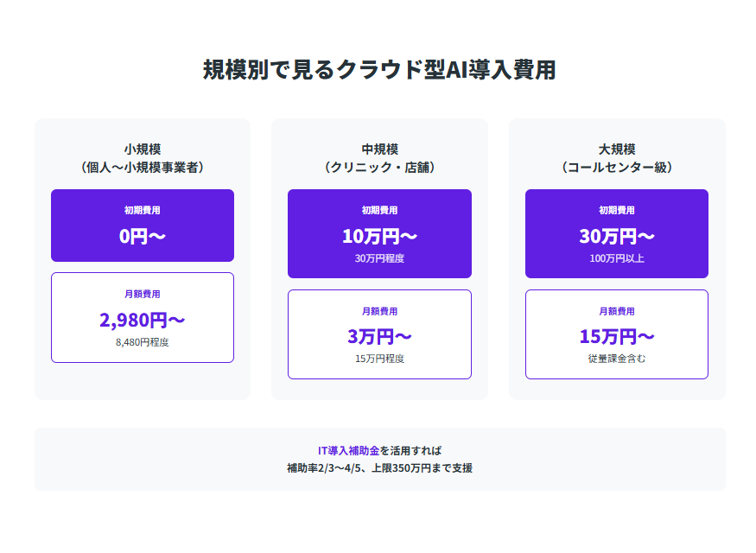Click the main title 規模別で見るクラウド型AI導入費用
Viewport: 756px width, 553px height.
point(378,70)
